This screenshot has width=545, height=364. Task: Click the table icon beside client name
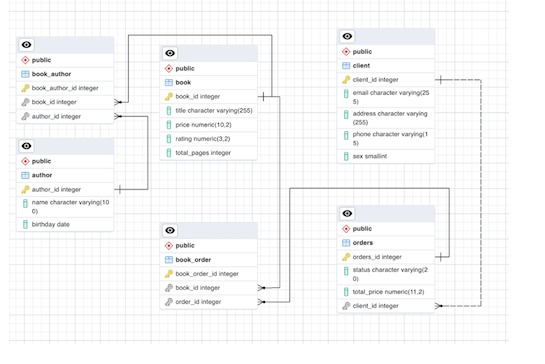click(346, 66)
